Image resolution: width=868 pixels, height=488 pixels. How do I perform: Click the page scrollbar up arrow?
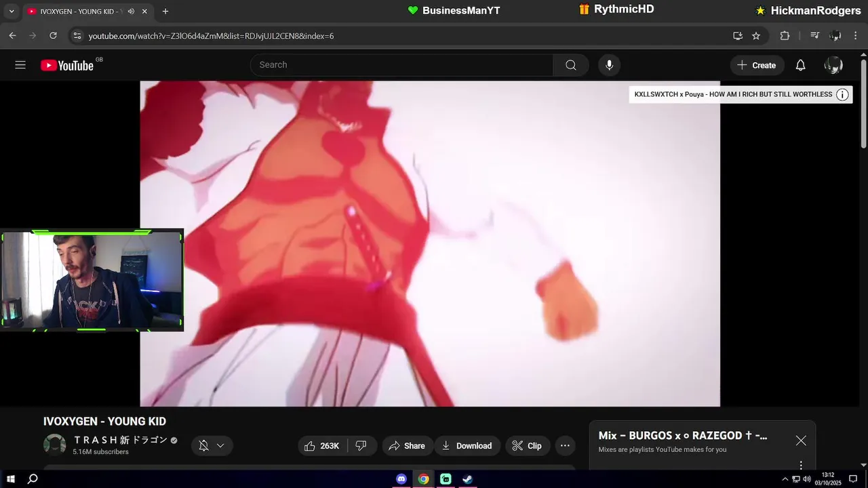pyautogui.click(x=863, y=55)
